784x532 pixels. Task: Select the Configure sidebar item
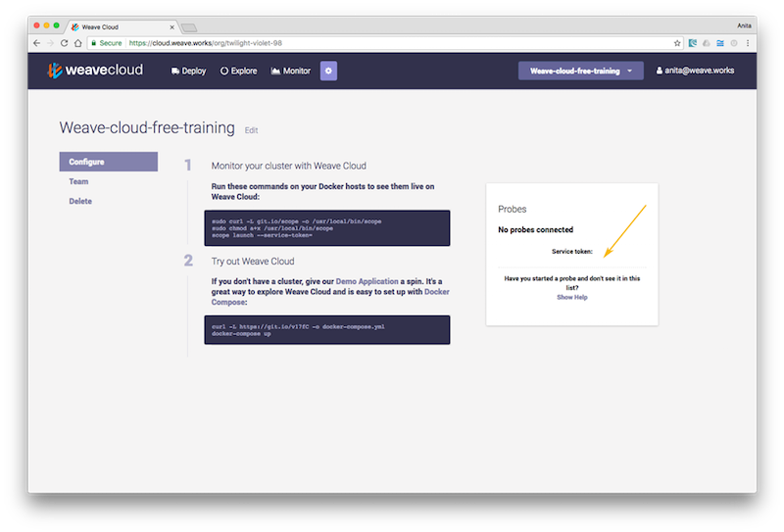point(109,162)
